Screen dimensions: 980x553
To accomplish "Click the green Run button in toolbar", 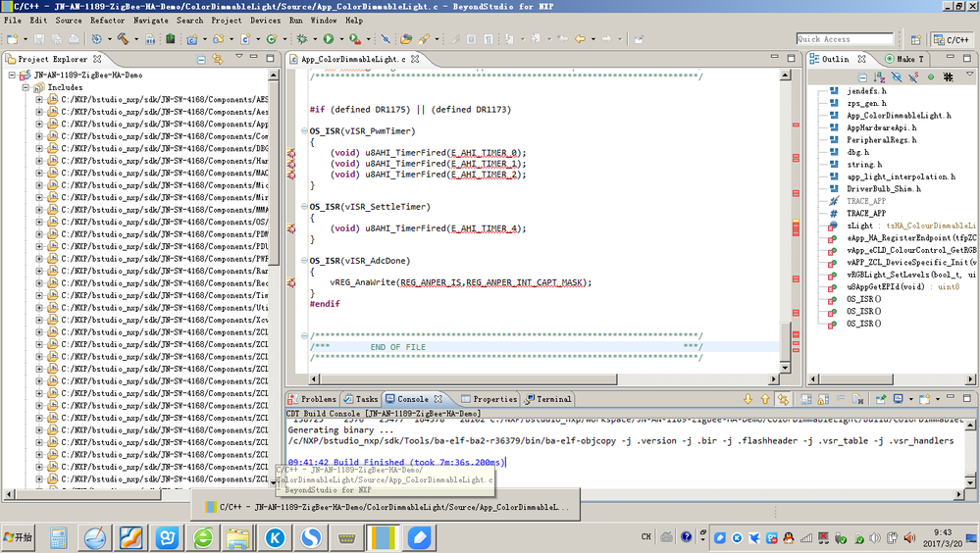I will (328, 39).
